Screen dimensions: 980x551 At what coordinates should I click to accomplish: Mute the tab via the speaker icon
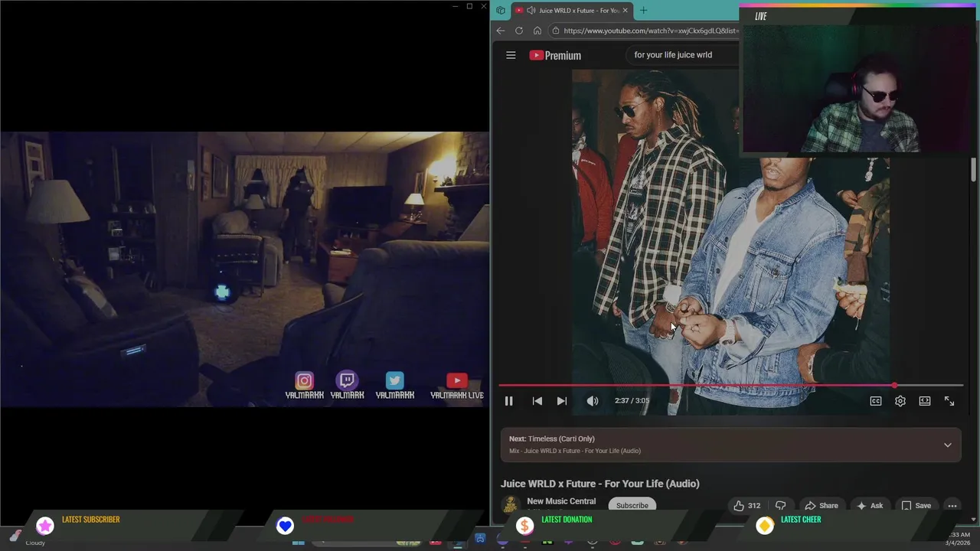[x=531, y=10]
